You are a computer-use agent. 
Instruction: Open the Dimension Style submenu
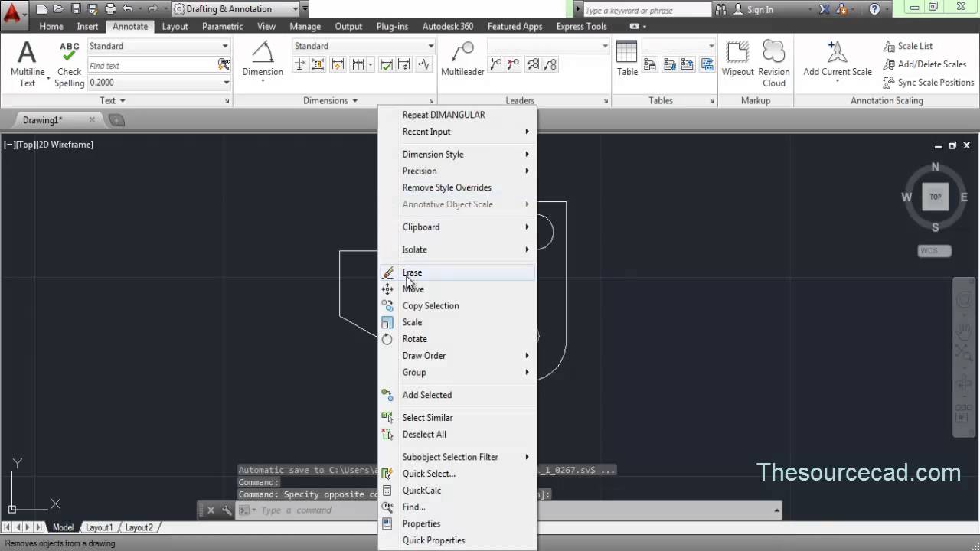[x=433, y=154]
